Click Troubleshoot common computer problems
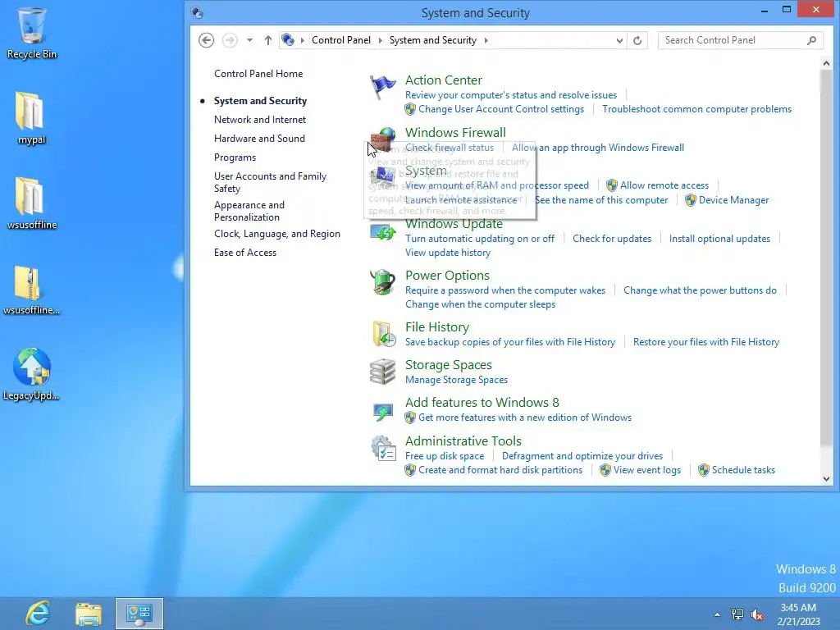 pos(697,109)
